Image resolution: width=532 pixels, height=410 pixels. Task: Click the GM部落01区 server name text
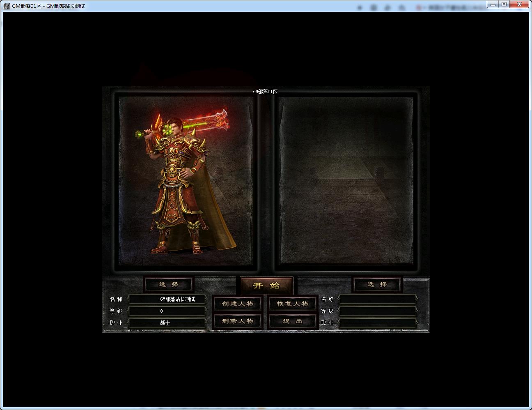[265, 92]
